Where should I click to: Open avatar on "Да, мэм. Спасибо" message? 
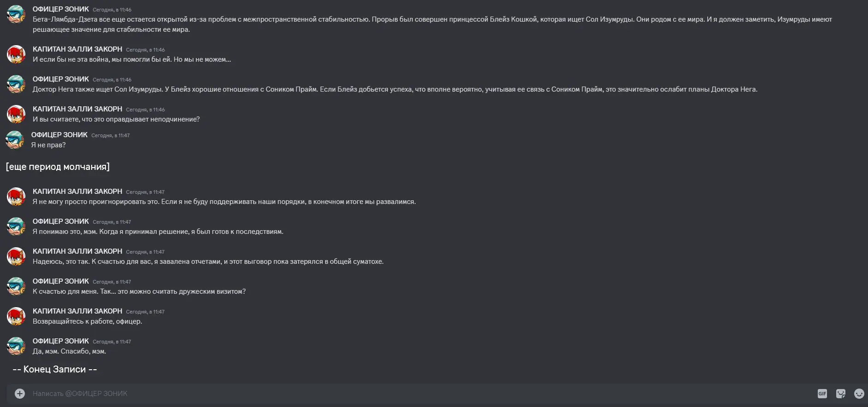click(x=16, y=346)
